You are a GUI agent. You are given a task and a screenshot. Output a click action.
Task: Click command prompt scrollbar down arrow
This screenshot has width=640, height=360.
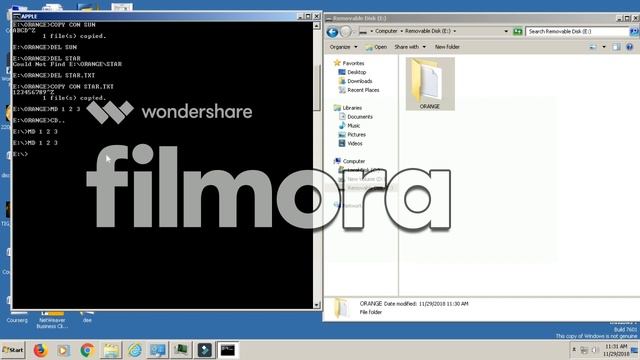coord(316,305)
